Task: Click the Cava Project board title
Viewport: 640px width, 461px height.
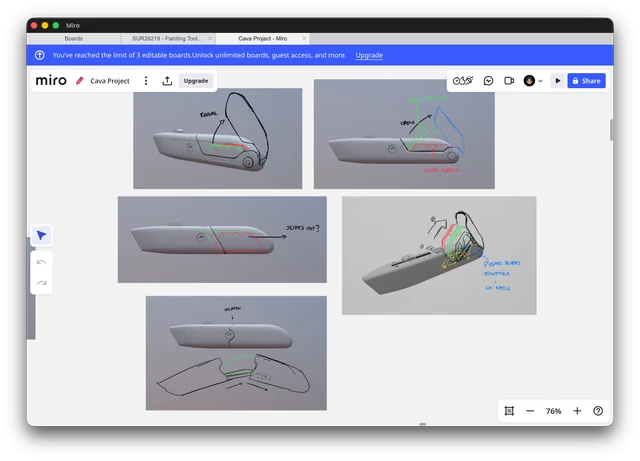Action: tap(110, 81)
